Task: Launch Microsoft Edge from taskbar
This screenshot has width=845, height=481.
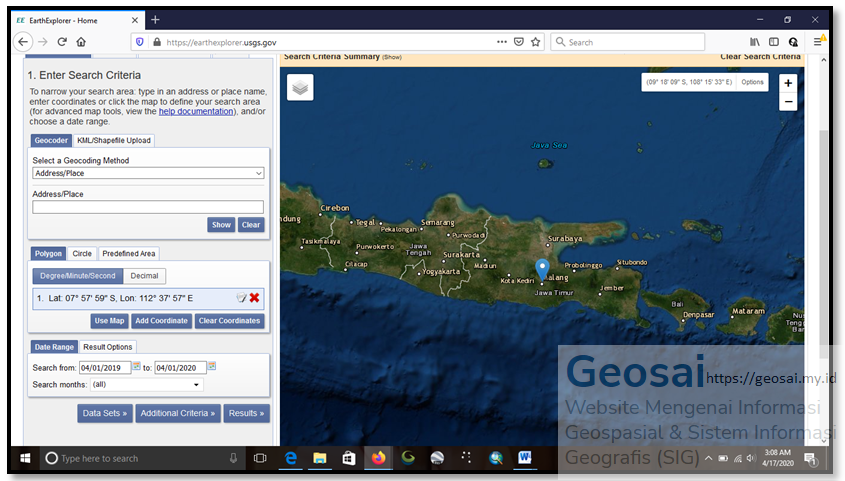Action: click(291, 458)
